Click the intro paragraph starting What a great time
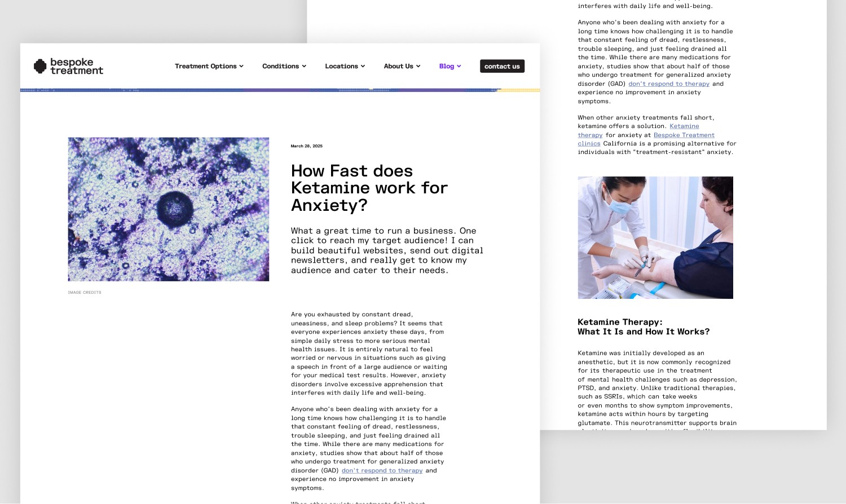 387,251
